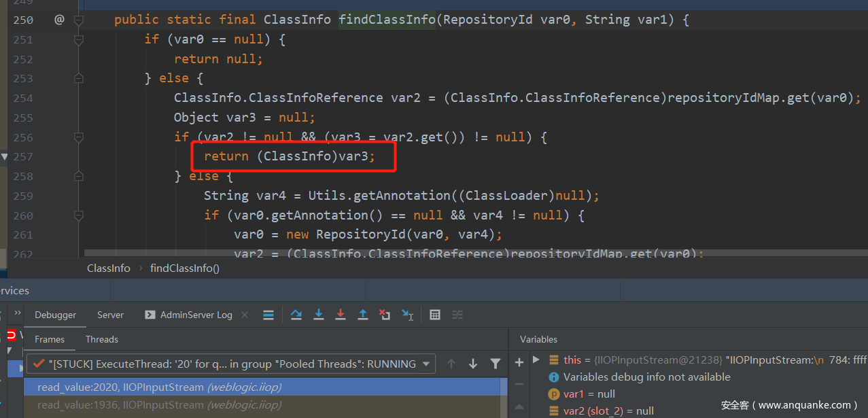The width and height of the screenshot is (868, 418).
Task: Click line number 254 in gutter
Action: click(22, 98)
